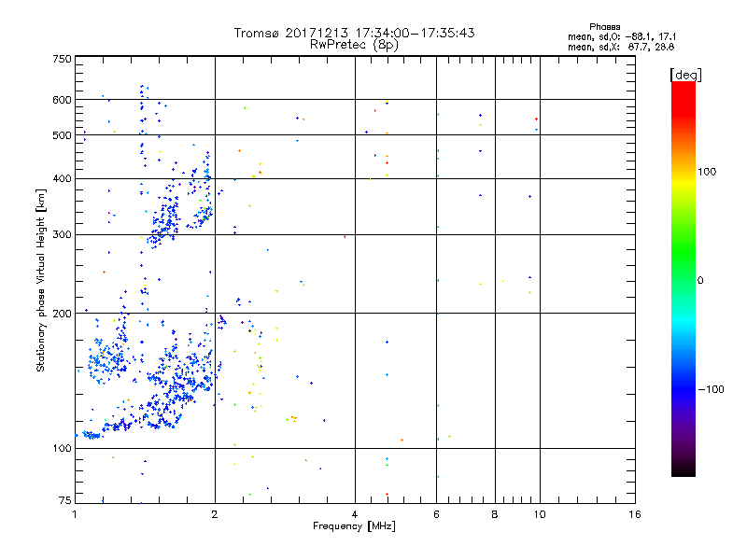Click the "[deg]" colorbar unit label

pos(685,75)
